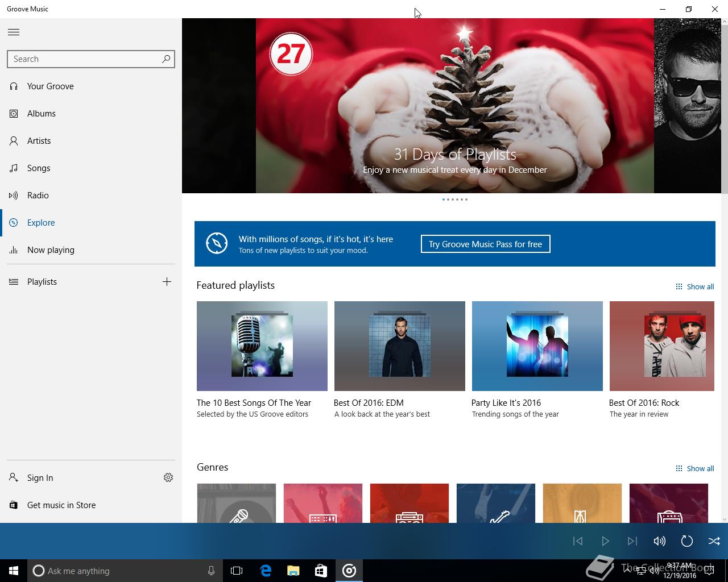Click the amplifier genre tile
Screen dimensions: 728x582
(x=669, y=503)
